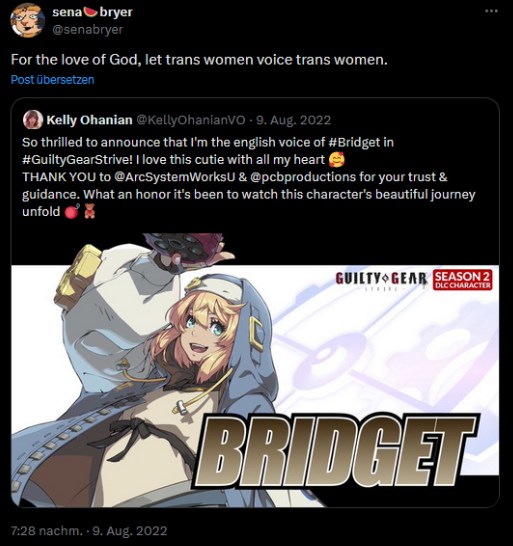Open the three-dot more options menu
513x546 pixels.
(x=491, y=11)
